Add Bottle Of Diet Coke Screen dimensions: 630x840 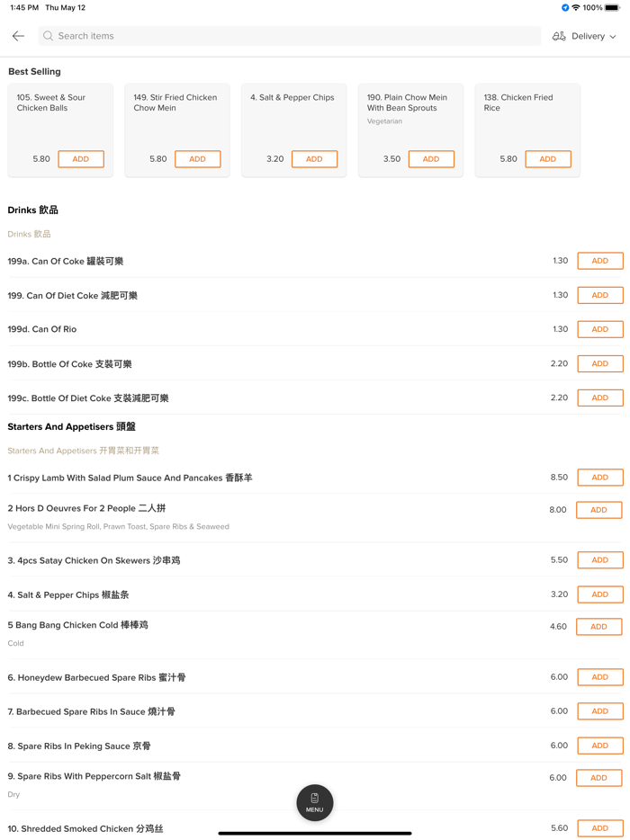[x=599, y=398]
